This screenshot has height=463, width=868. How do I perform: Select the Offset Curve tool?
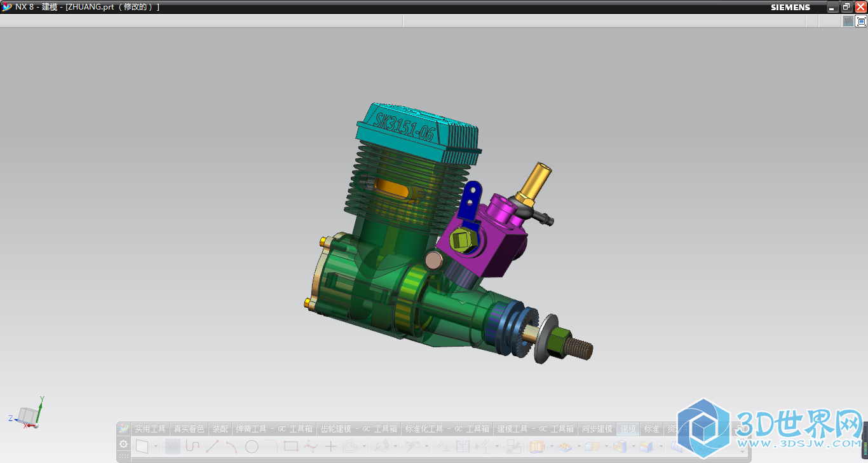(x=350, y=446)
